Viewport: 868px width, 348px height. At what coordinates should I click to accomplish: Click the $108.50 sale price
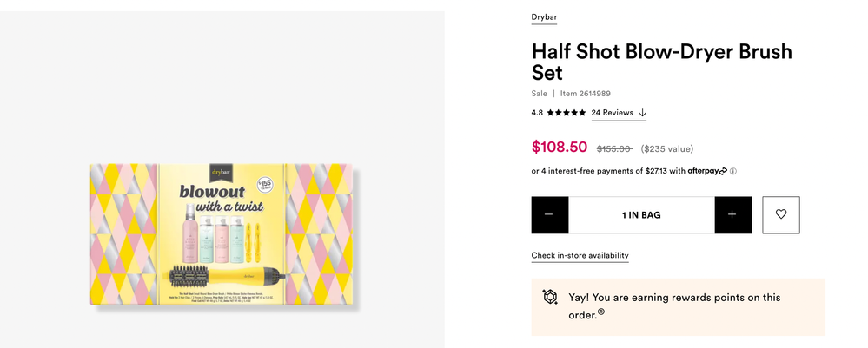point(560,148)
